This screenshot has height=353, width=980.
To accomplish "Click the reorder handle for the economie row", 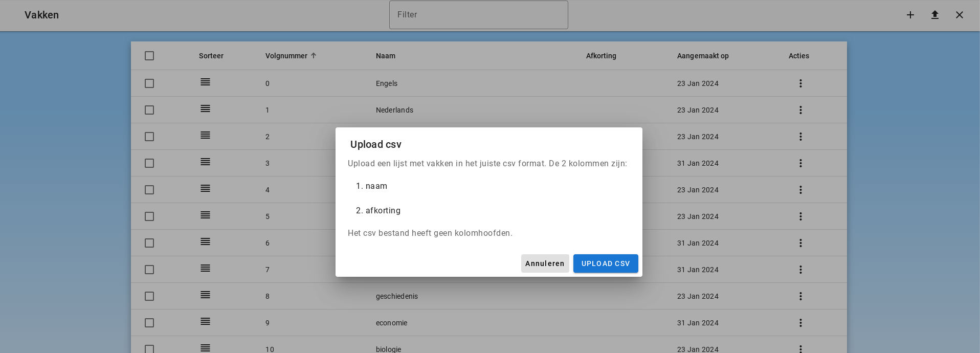I will pyautogui.click(x=205, y=322).
